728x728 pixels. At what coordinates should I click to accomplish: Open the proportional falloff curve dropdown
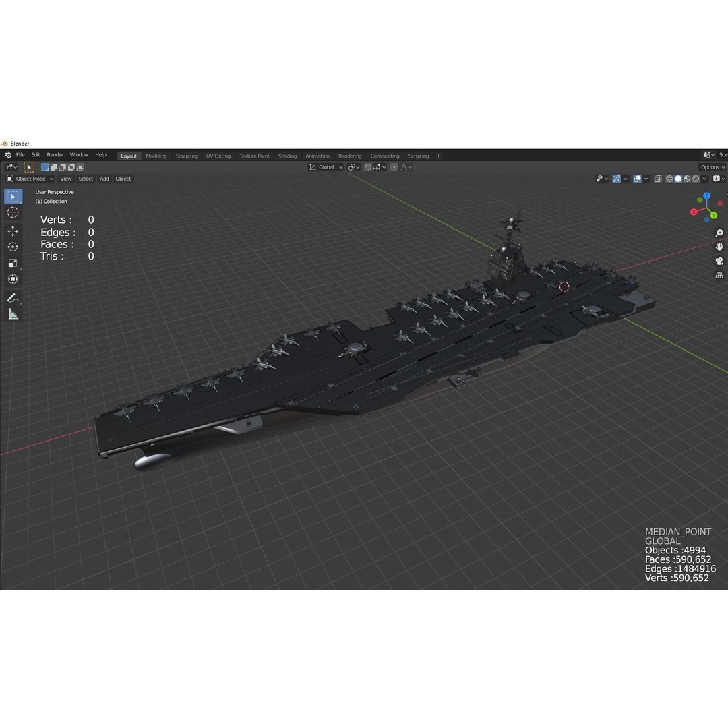pos(406,167)
